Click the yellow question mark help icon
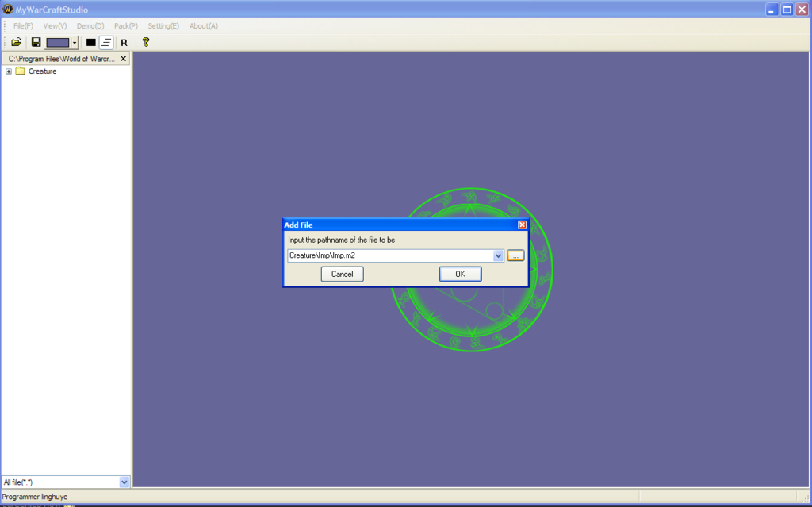Screen dimensions: 812x507 click(146, 43)
